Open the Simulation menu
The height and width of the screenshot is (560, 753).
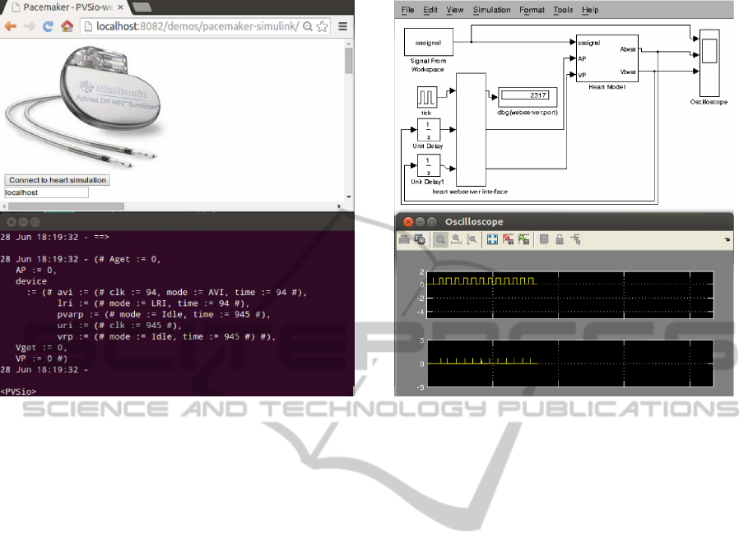[491, 10]
